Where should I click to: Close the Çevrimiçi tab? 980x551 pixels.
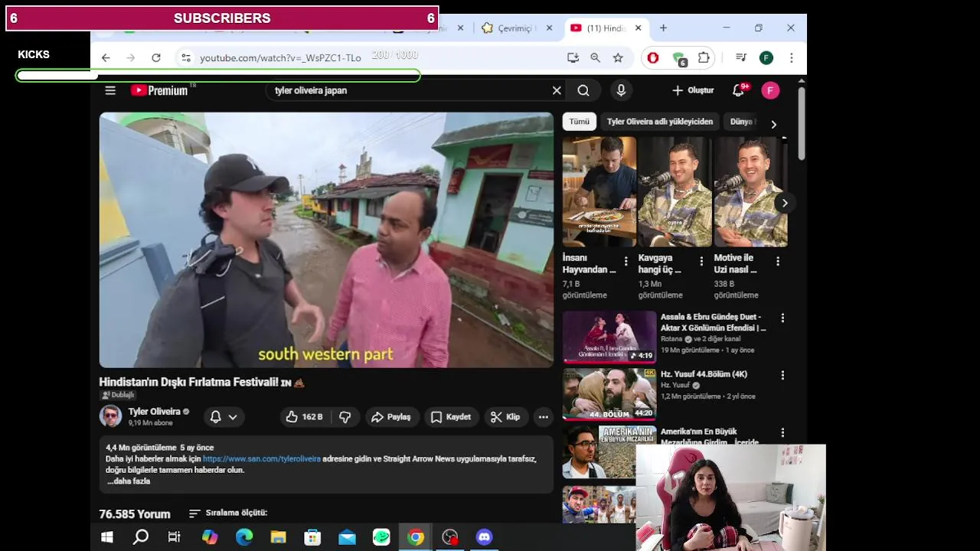click(x=549, y=28)
